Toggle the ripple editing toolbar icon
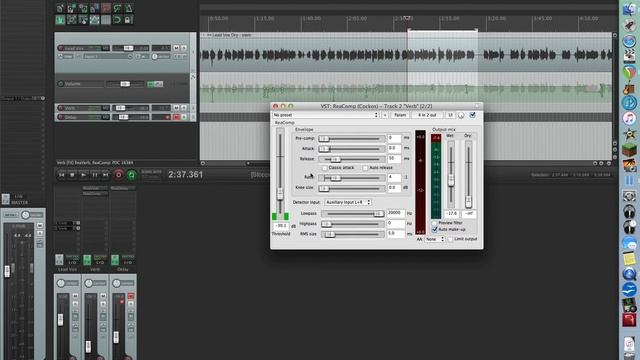 click(x=83, y=20)
